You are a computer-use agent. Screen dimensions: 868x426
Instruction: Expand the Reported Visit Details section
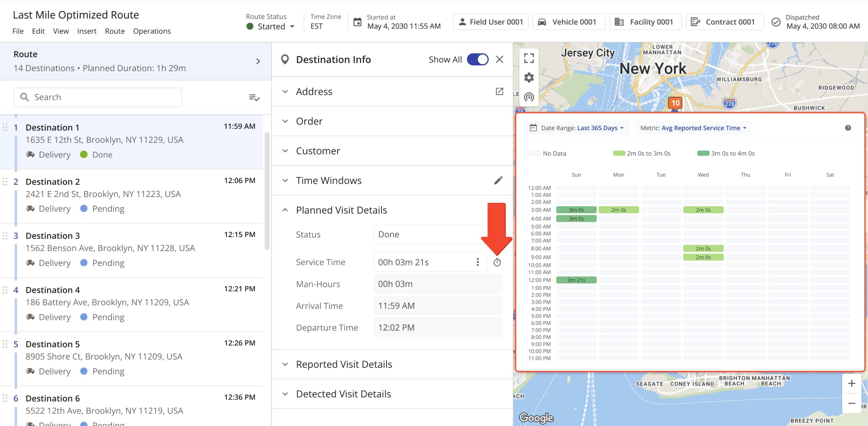pos(344,364)
